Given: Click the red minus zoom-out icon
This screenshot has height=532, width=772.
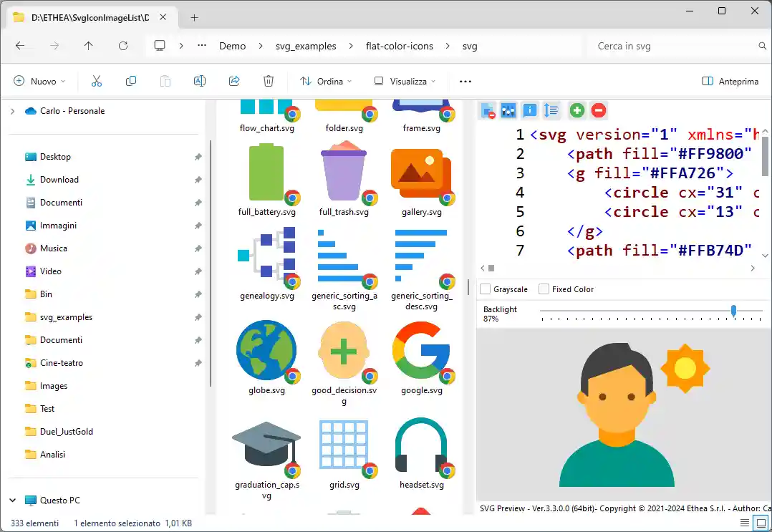Looking at the screenshot, I should point(599,110).
